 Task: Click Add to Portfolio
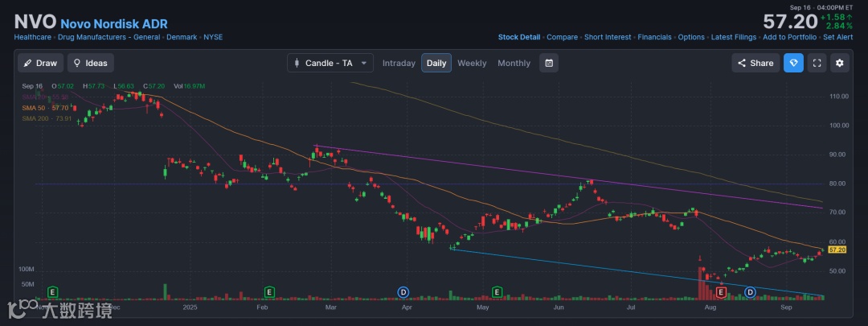[x=789, y=37]
